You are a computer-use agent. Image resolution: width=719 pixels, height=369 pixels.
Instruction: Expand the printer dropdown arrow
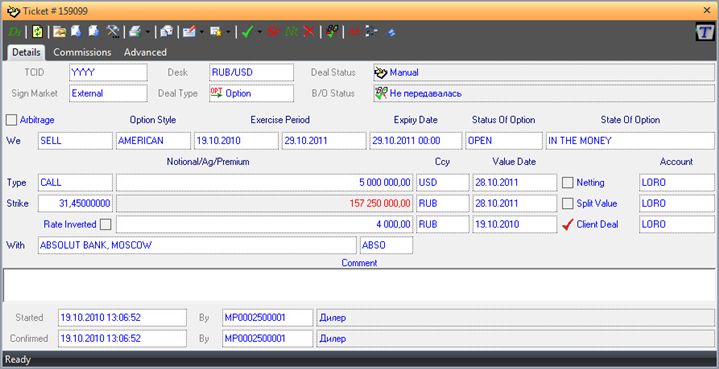[x=148, y=32]
